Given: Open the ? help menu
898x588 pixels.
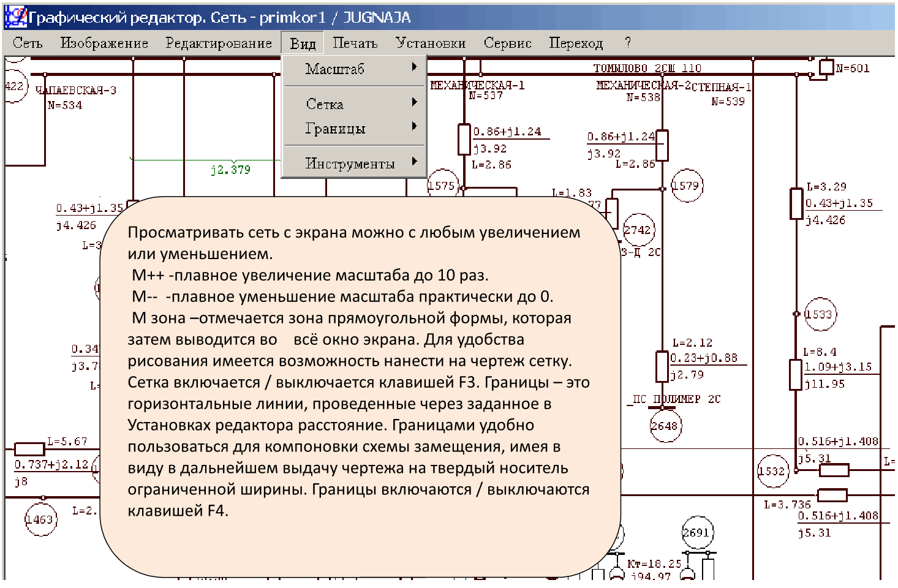Looking at the screenshot, I should click(628, 43).
